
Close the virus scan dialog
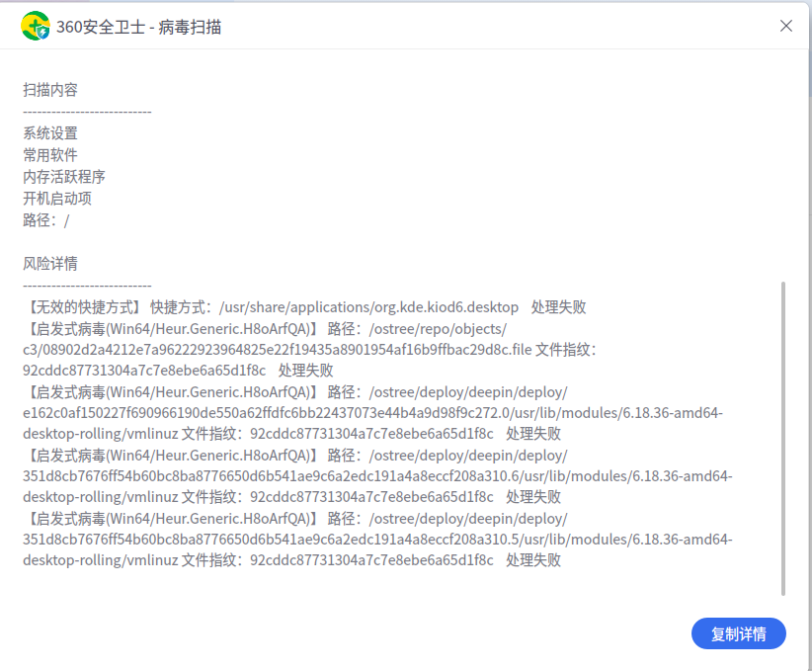click(x=785, y=26)
